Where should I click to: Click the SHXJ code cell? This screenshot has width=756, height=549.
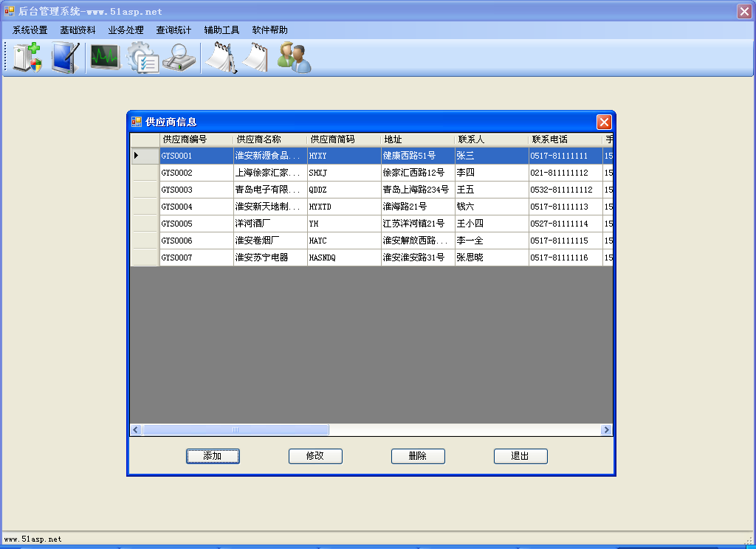click(x=344, y=173)
